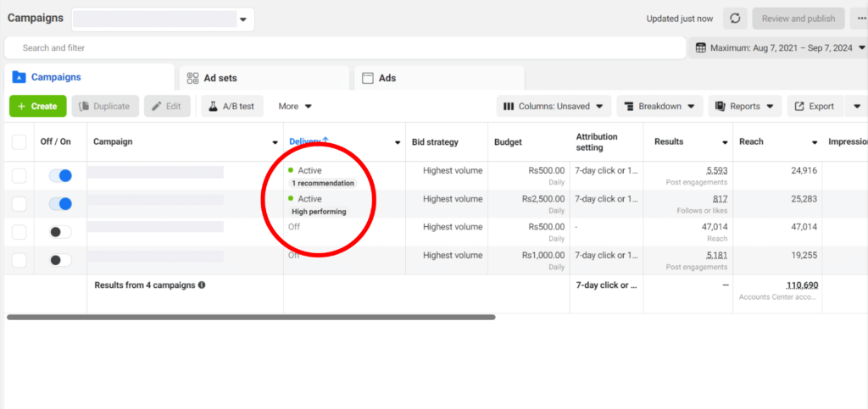Open the Reports menu
The width and height of the screenshot is (868, 409).
click(x=745, y=106)
